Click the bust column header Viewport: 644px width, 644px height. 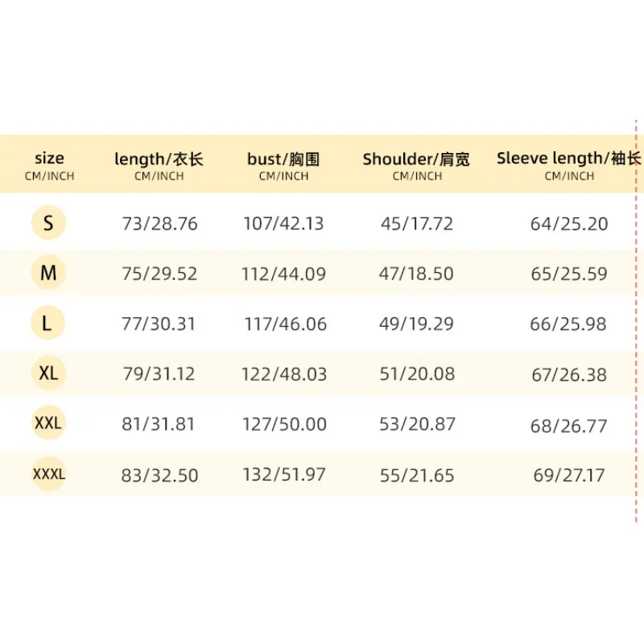pyautogui.click(x=283, y=165)
